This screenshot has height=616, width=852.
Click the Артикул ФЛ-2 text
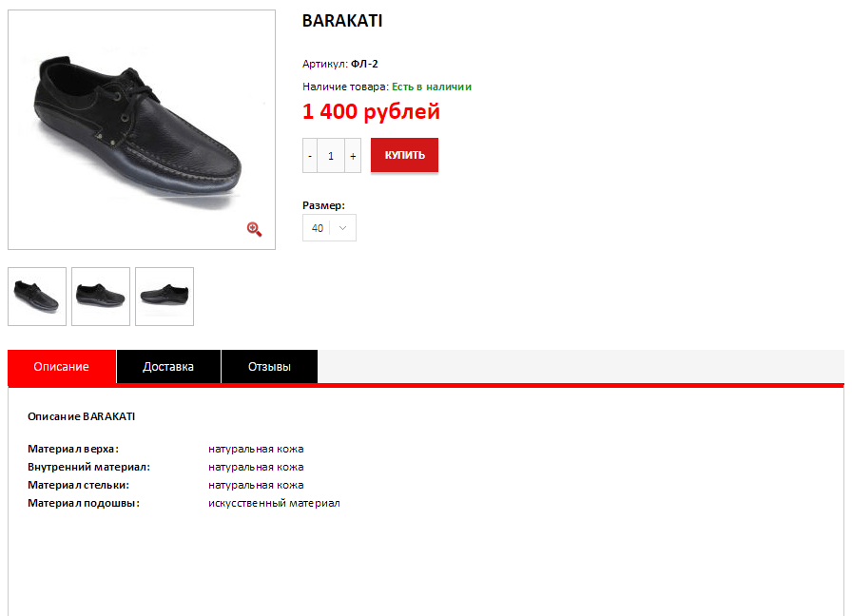point(340,64)
